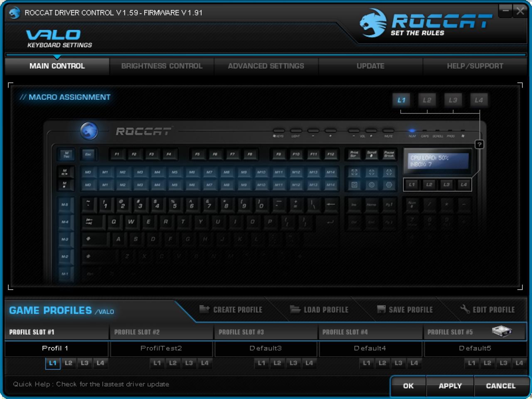Click the Quick Help driver update text
Screen dimensions: 532x399
click(x=91, y=384)
